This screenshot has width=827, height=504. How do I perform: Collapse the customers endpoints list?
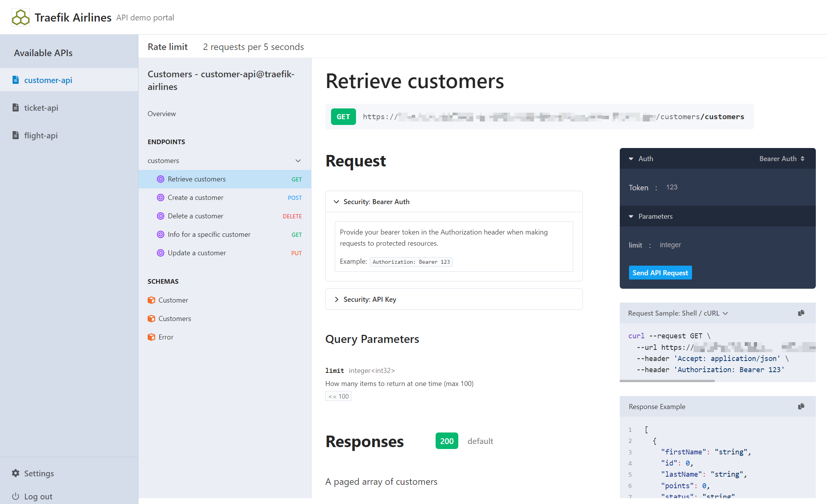click(x=298, y=161)
